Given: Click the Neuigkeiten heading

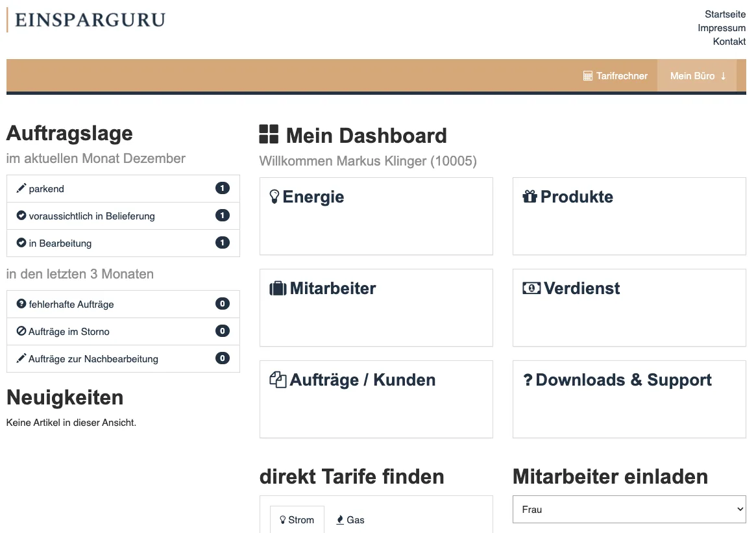Looking at the screenshot, I should pos(65,397).
